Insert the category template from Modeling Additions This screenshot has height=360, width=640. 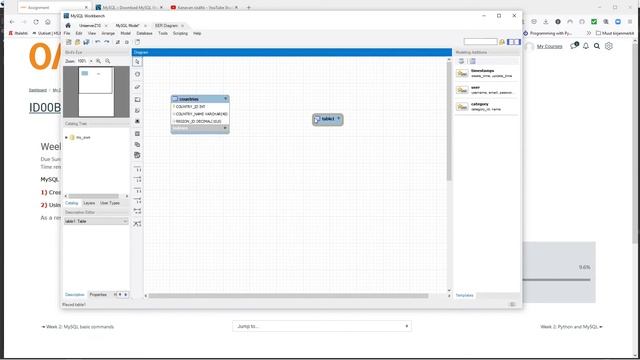coord(487,107)
